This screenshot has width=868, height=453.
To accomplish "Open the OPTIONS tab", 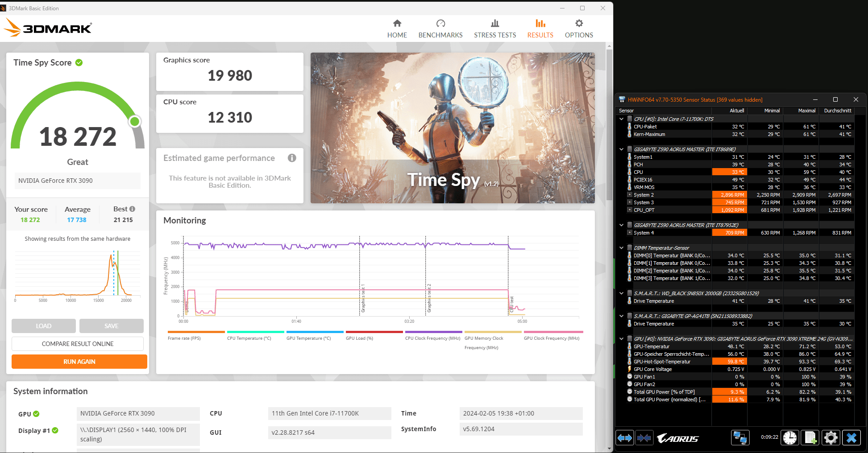I will [579, 29].
